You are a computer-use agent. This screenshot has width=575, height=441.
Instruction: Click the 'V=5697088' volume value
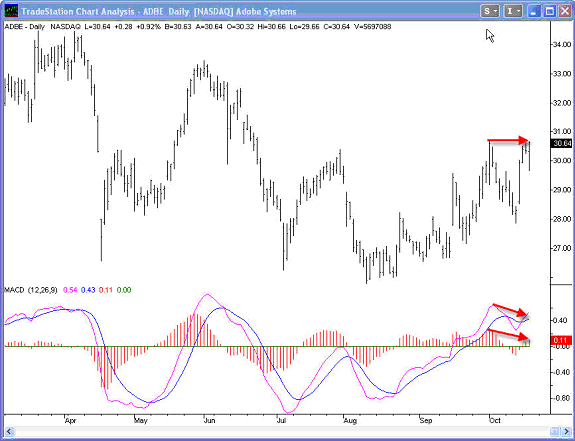[373, 27]
